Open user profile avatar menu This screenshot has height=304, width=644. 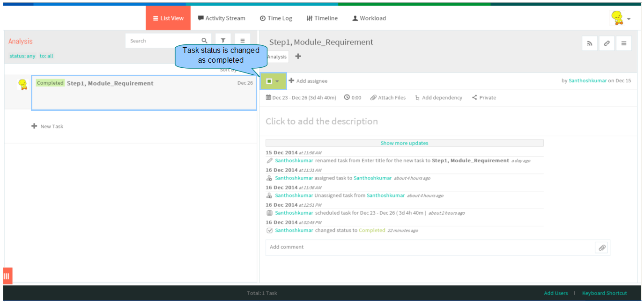(621, 18)
